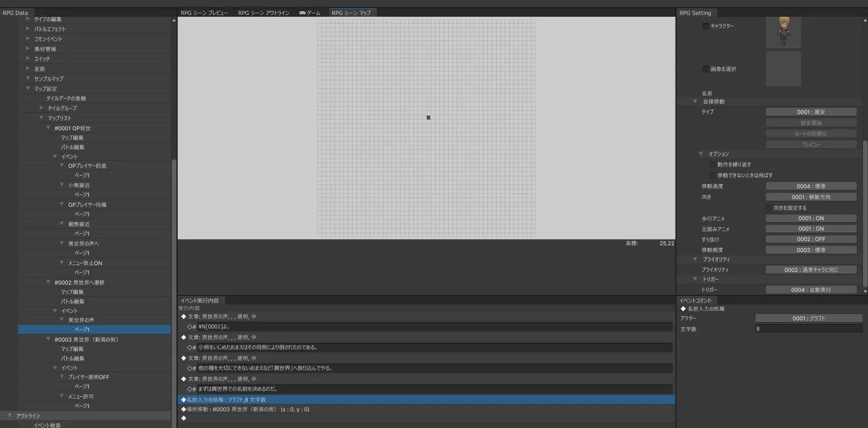
Task: Click the 文字数 input field
Action: click(x=808, y=329)
